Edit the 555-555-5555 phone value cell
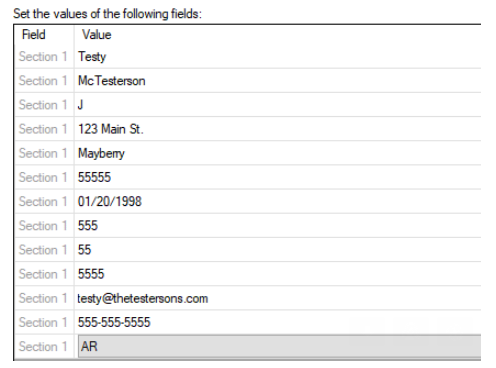Screen dimensions: 496x368 [278, 322]
